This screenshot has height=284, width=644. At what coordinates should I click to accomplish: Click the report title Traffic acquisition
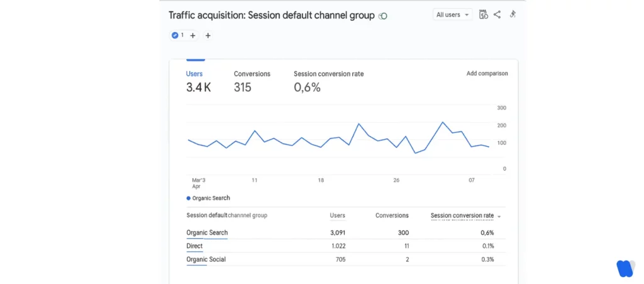[x=272, y=15]
